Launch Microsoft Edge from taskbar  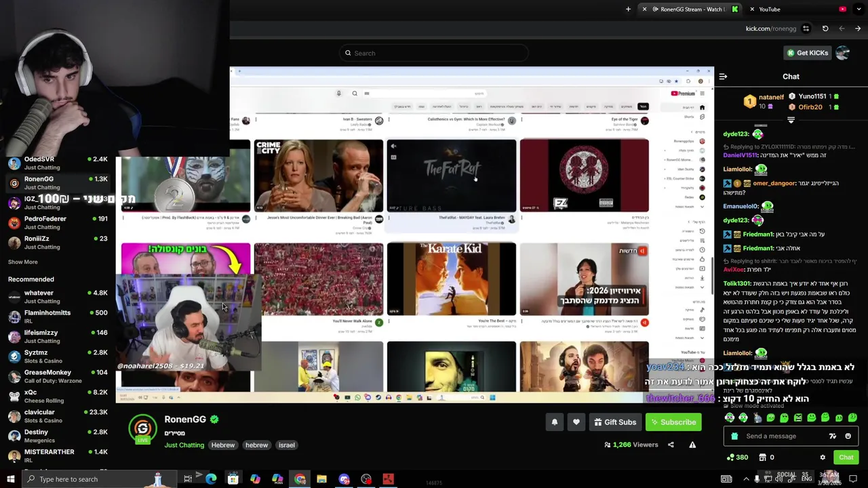tap(211, 479)
